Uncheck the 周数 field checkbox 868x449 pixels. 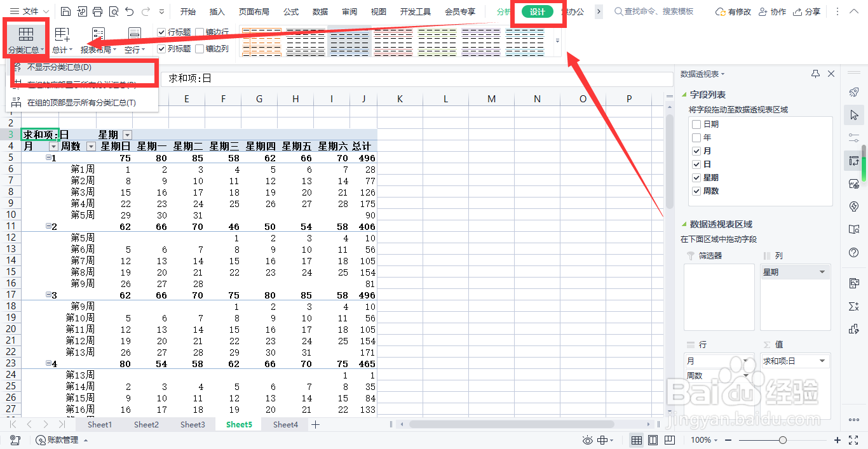pyautogui.click(x=696, y=191)
